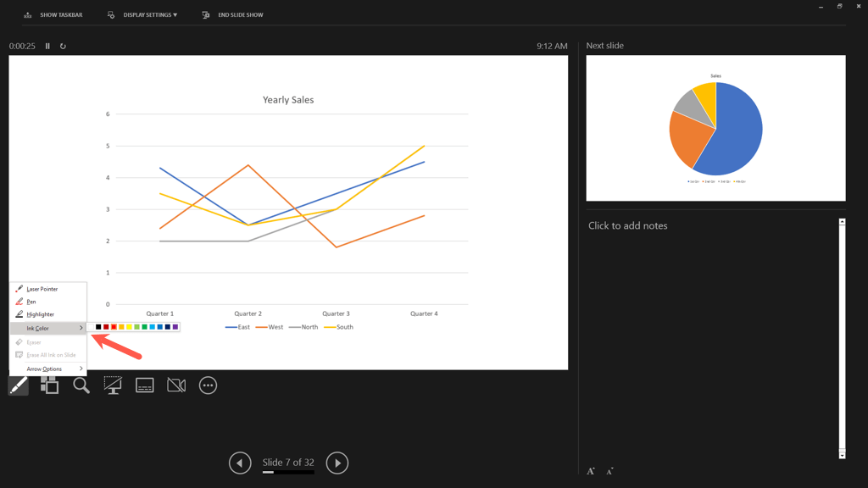Pick the dark green ink color swatch
The width and height of the screenshot is (868, 488).
pos(144,327)
